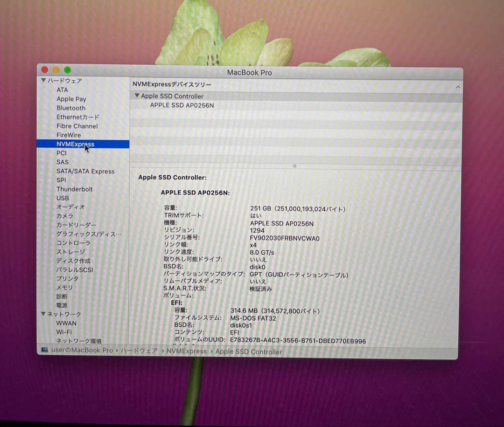
Task: Collapse the ネットワーク section
Action: pyautogui.click(x=43, y=314)
